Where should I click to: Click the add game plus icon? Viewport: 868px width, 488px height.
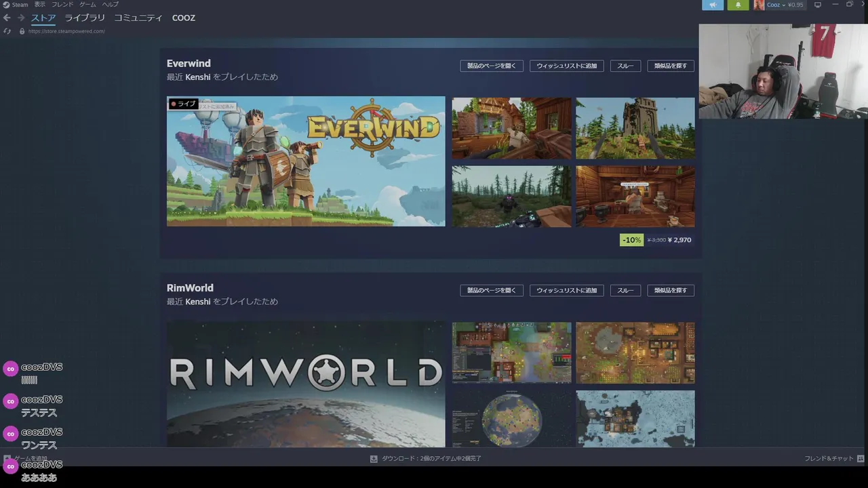7,458
